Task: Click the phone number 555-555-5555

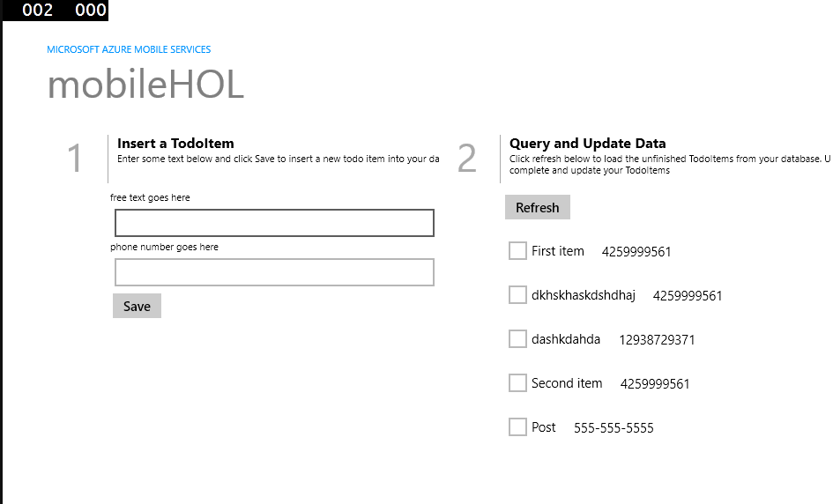Action: point(614,427)
